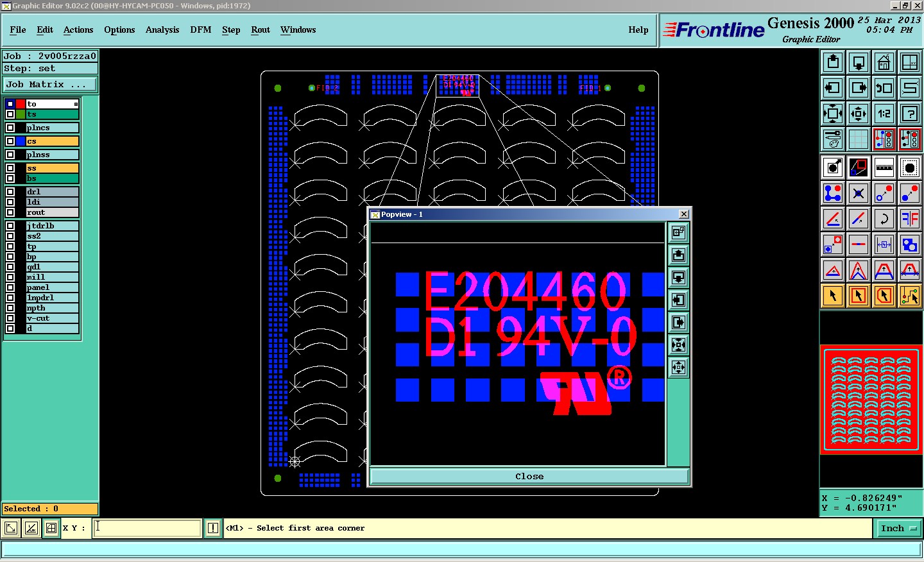Click the red color swatch of 'to' layer
This screenshot has width=924, height=562.
pyautogui.click(x=21, y=104)
